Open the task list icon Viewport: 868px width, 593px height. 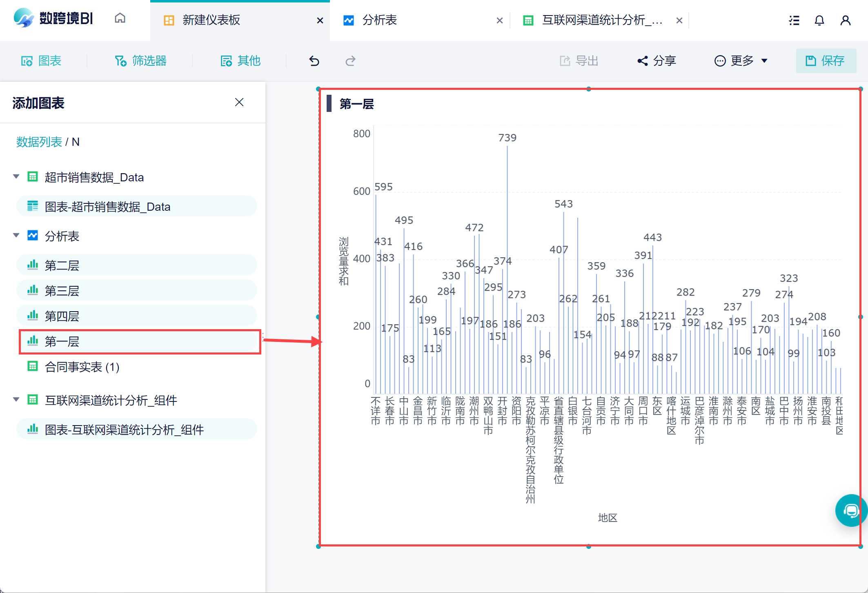[794, 20]
